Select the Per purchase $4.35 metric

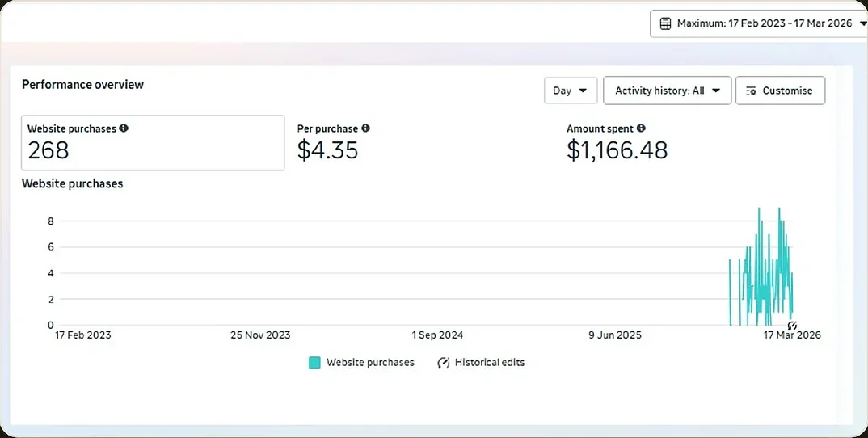pyautogui.click(x=333, y=143)
